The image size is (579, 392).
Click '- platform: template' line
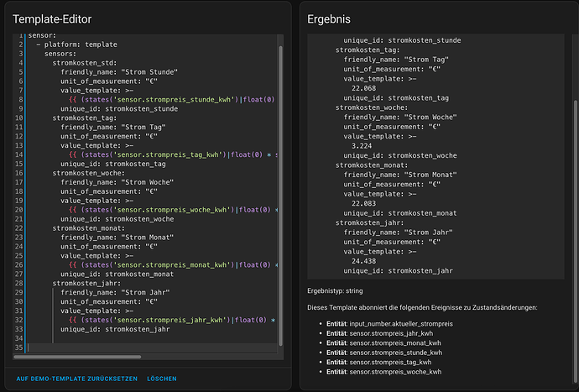pos(77,44)
